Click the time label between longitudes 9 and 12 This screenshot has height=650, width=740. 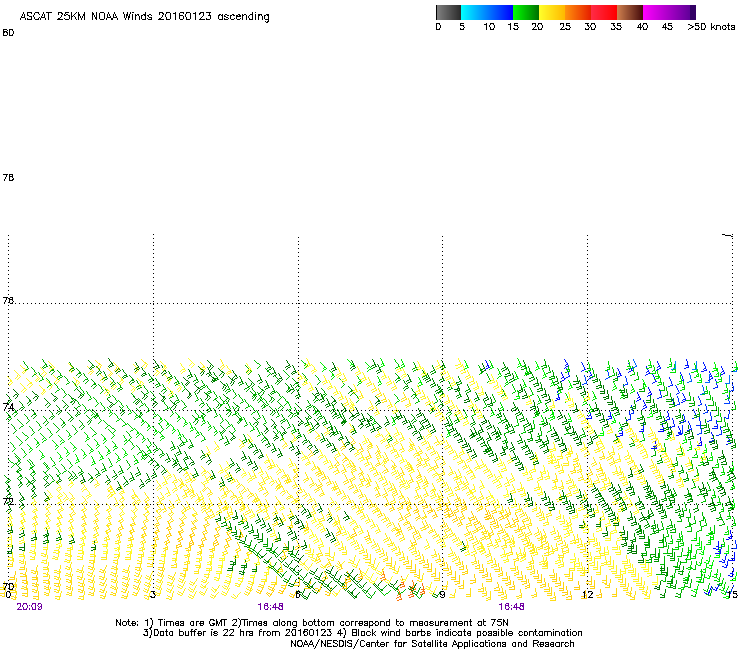[x=511, y=607]
